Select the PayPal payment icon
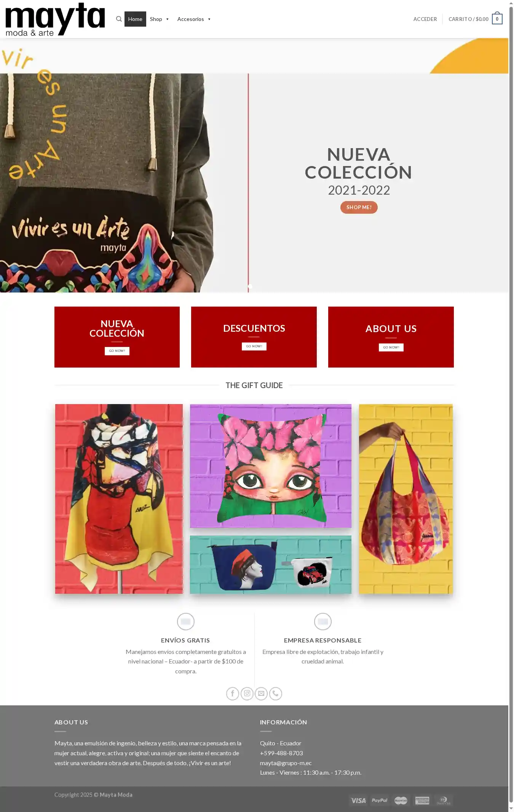The width and height of the screenshot is (514, 812). tap(380, 800)
